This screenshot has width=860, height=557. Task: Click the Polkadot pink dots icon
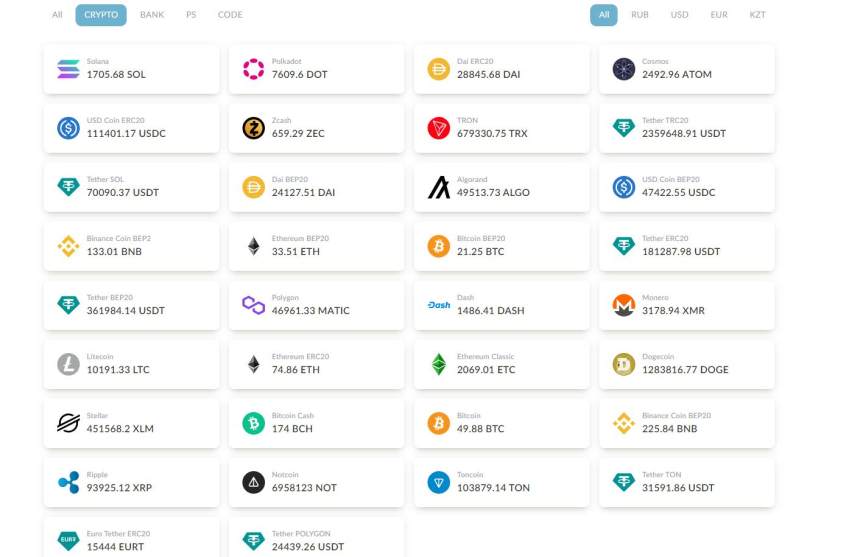pyautogui.click(x=253, y=69)
